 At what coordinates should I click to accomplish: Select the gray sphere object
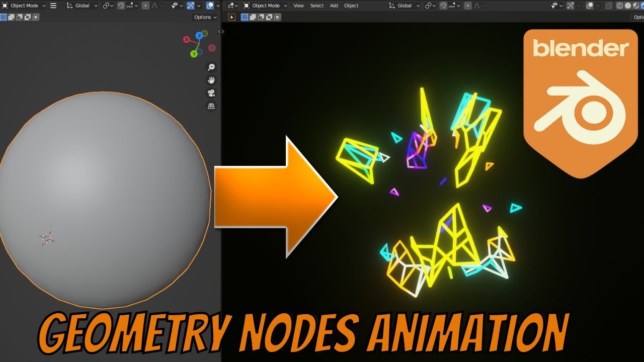coord(103,200)
